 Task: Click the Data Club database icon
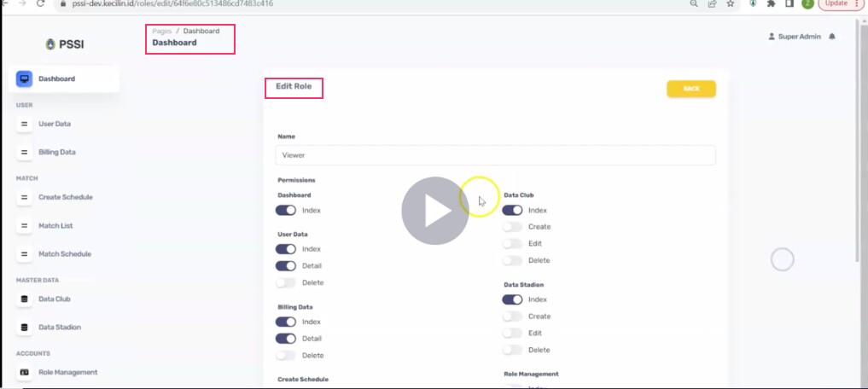coord(24,299)
